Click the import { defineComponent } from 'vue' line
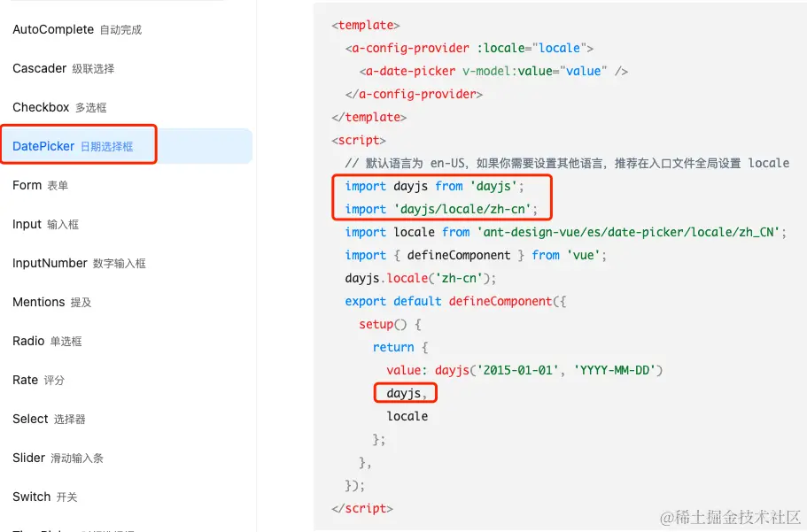The width and height of the screenshot is (807, 532). click(x=476, y=255)
